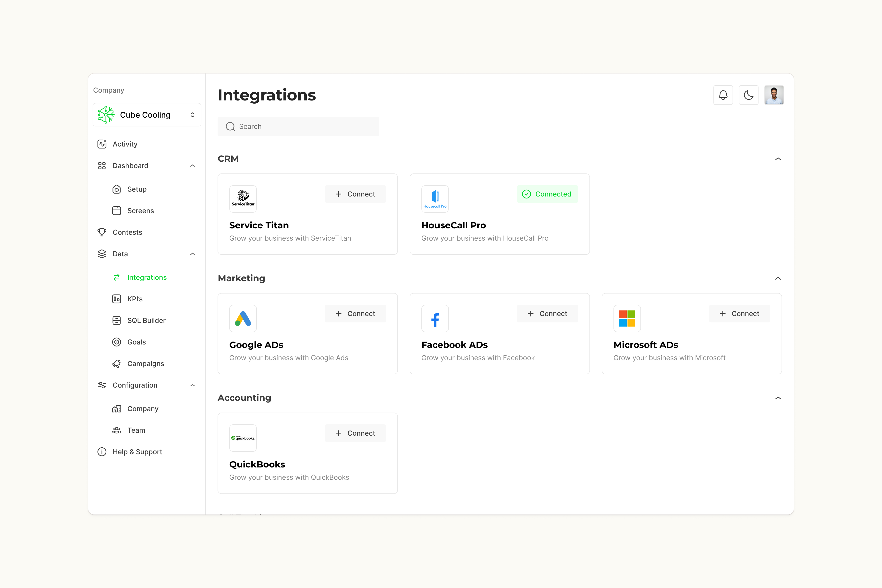The width and height of the screenshot is (882, 588).
Task: Click the Google Ads logo
Action: (243, 318)
